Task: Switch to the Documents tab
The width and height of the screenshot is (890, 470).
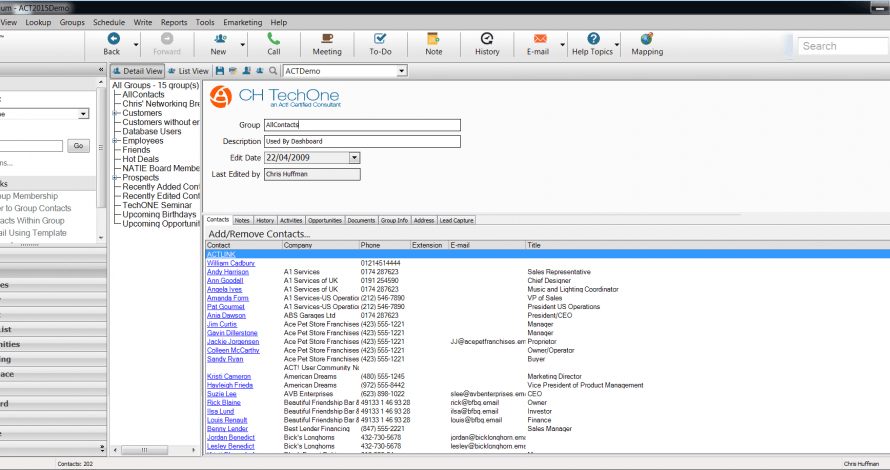Action: pyautogui.click(x=361, y=220)
